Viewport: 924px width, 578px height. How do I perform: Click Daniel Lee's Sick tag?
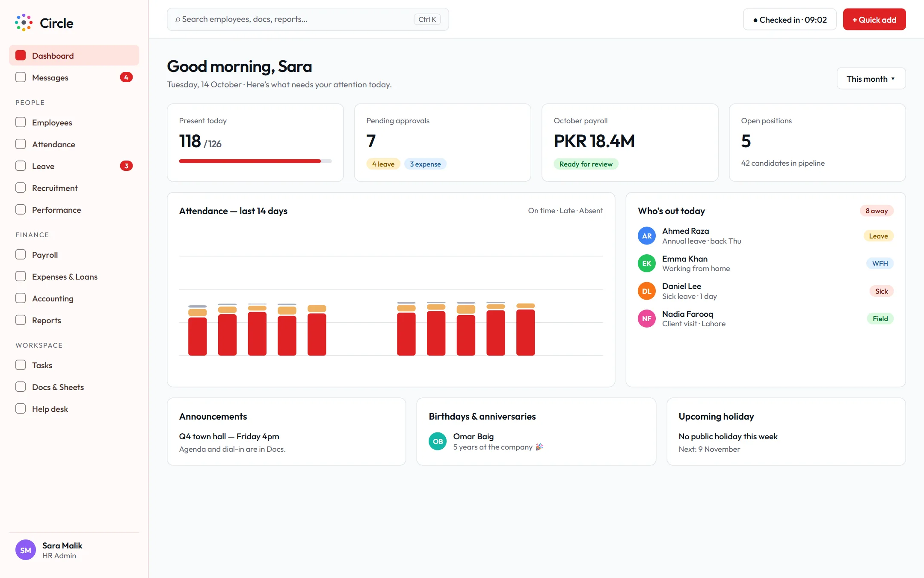pos(881,291)
